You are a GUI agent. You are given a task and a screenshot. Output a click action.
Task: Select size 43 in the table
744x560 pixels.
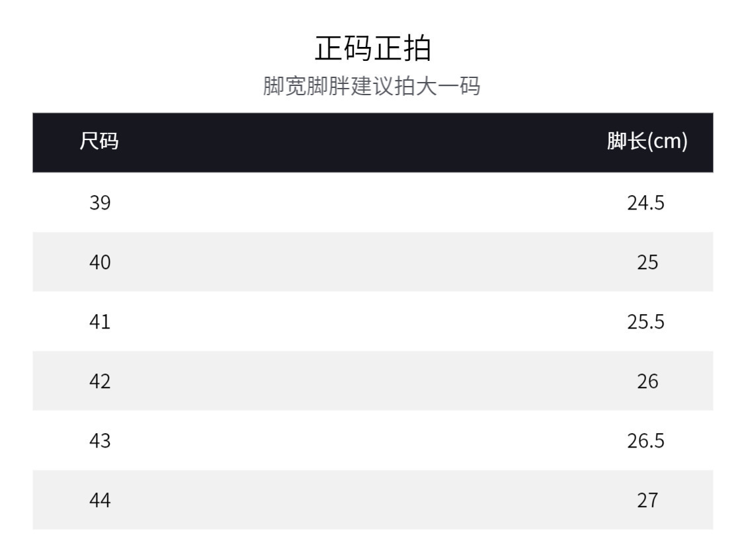(x=100, y=441)
